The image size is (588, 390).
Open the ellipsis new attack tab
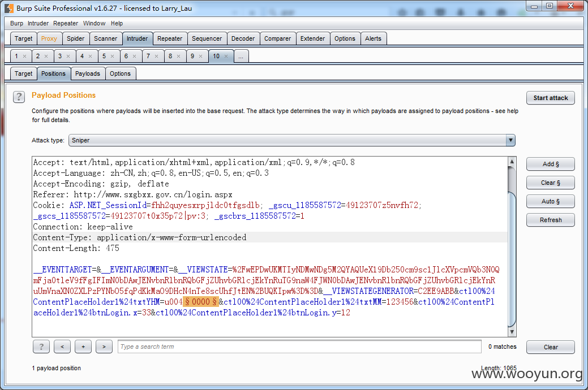241,56
